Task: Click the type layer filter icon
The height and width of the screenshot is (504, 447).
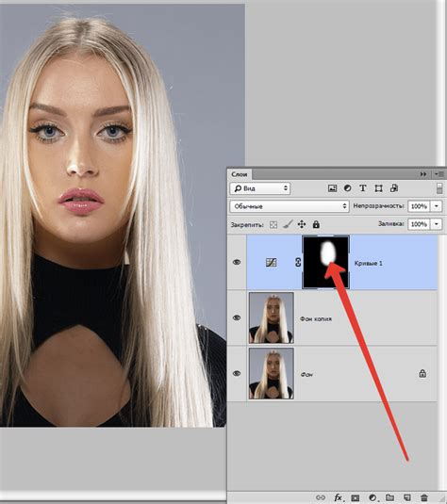Action: tap(363, 188)
